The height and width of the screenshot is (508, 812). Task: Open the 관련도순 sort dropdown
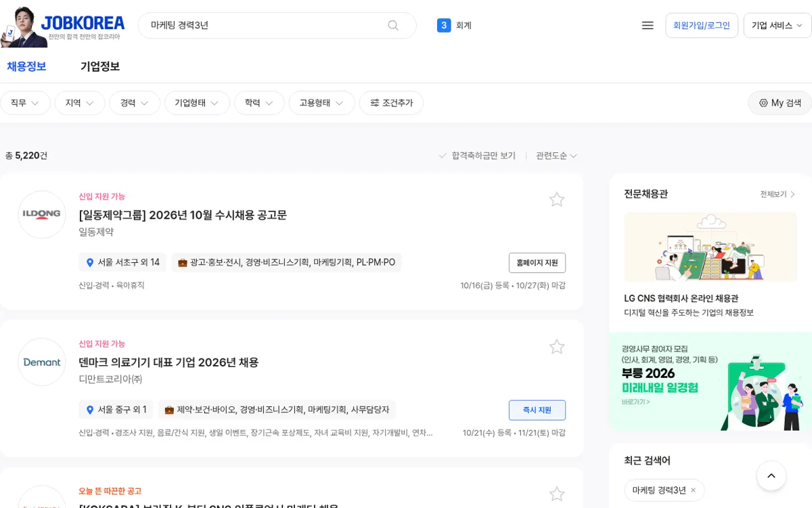pyautogui.click(x=556, y=156)
